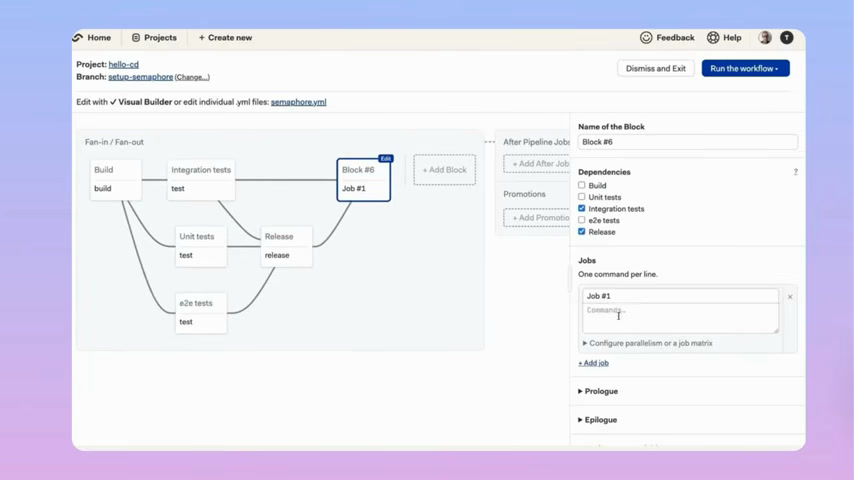Click the Promotions heading

(524, 194)
